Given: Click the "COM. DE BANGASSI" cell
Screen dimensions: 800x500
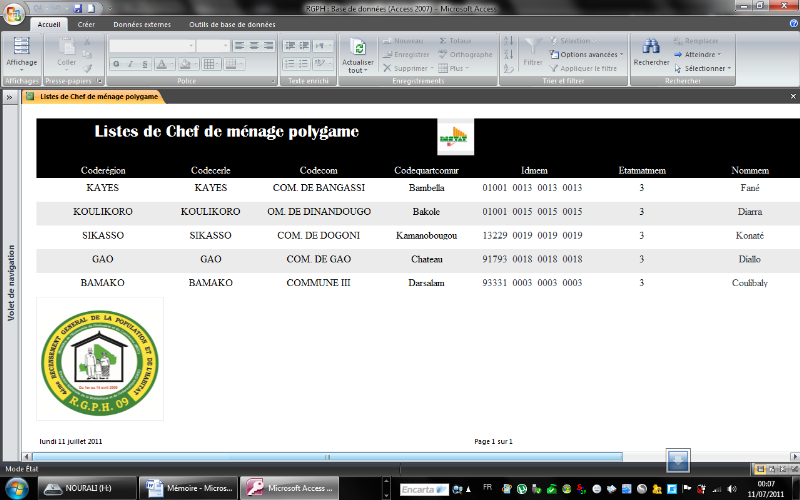Looking at the screenshot, I should 319,188.
